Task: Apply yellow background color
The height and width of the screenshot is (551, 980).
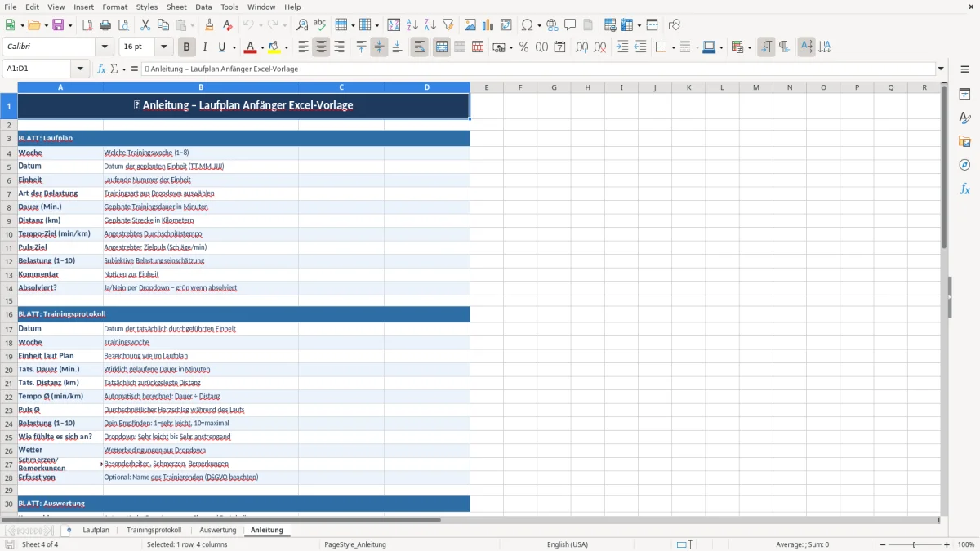Action: coord(274,47)
